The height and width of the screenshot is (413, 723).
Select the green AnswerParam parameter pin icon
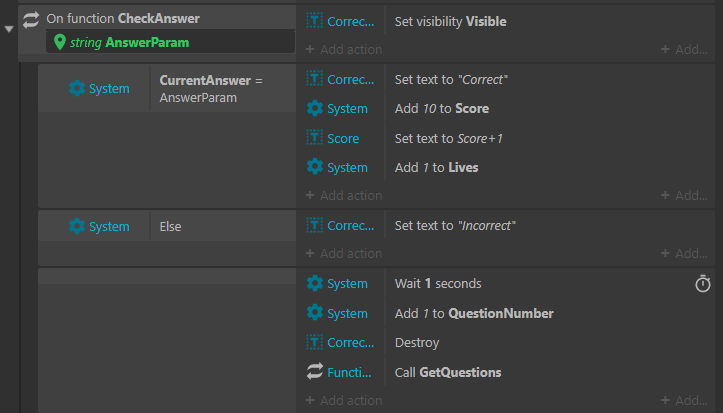click(59, 42)
